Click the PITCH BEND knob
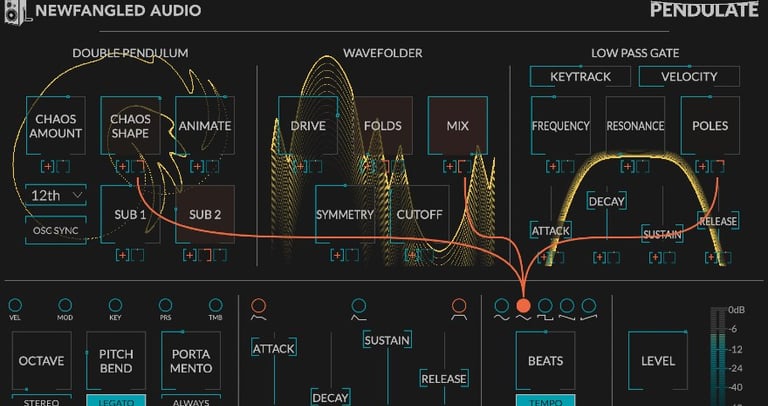768x406 pixels. [116, 361]
